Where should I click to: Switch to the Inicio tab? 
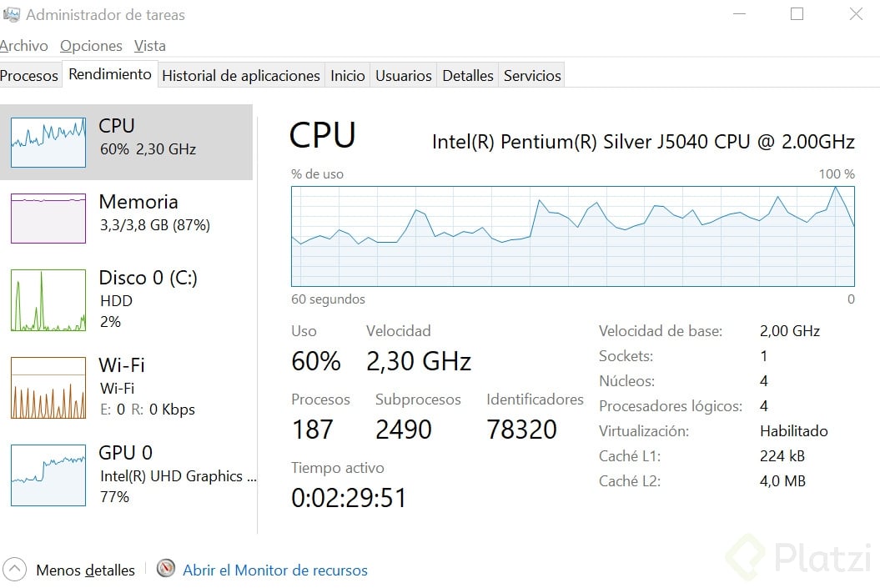click(x=347, y=76)
